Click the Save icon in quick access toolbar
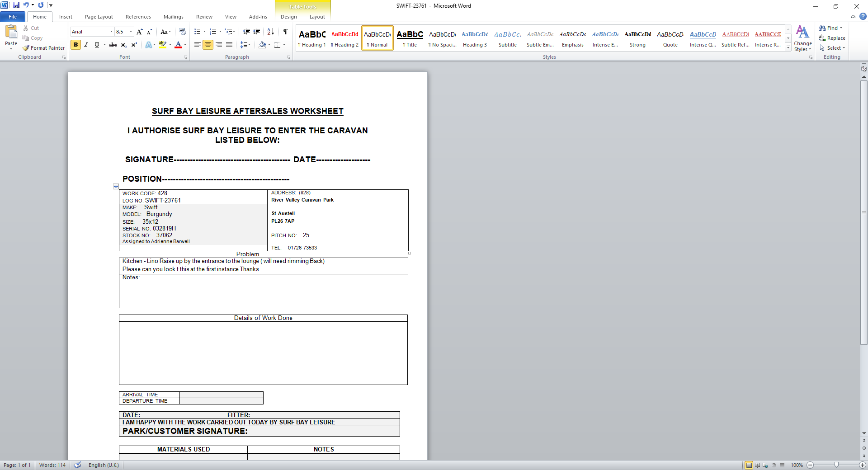The width and height of the screenshot is (868, 470). [x=16, y=5]
